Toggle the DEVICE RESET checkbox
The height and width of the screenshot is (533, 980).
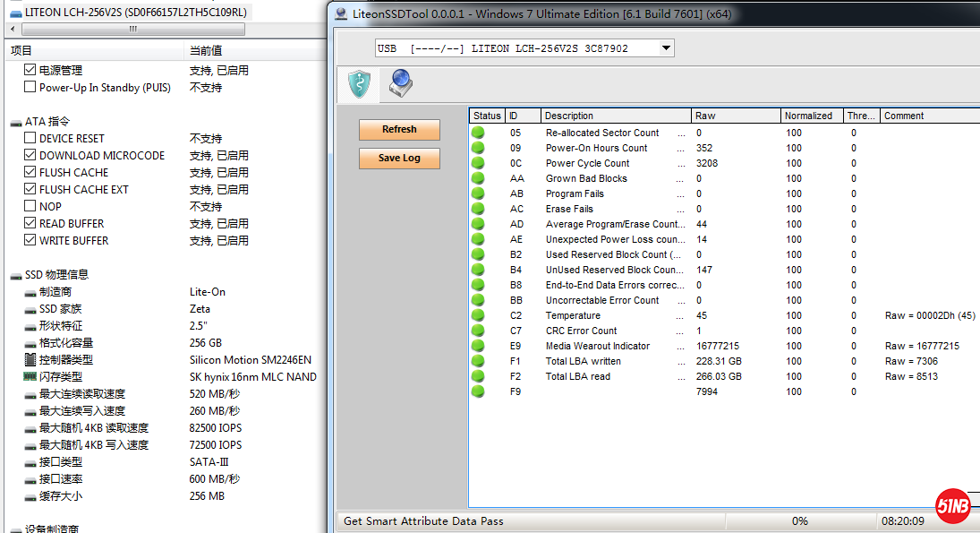tap(30, 139)
